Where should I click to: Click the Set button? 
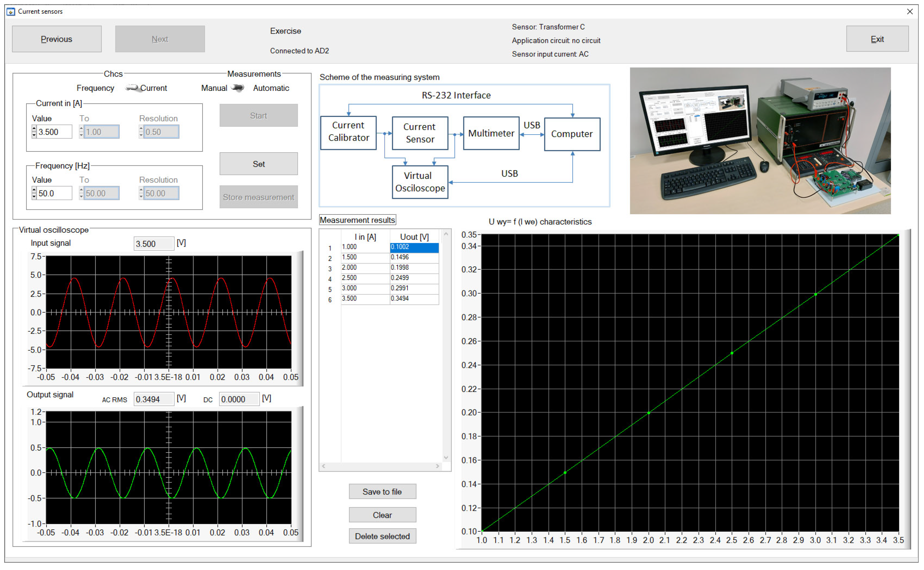[x=259, y=164]
